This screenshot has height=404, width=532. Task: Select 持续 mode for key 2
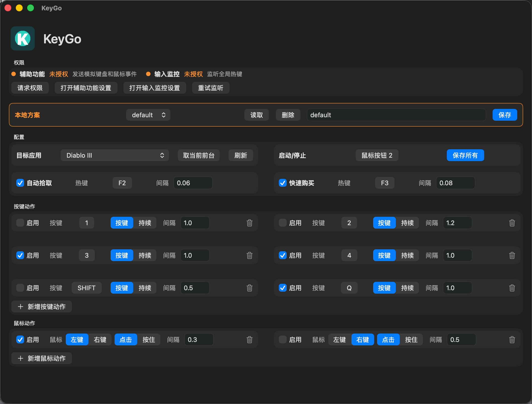pyautogui.click(x=407, y=223)
